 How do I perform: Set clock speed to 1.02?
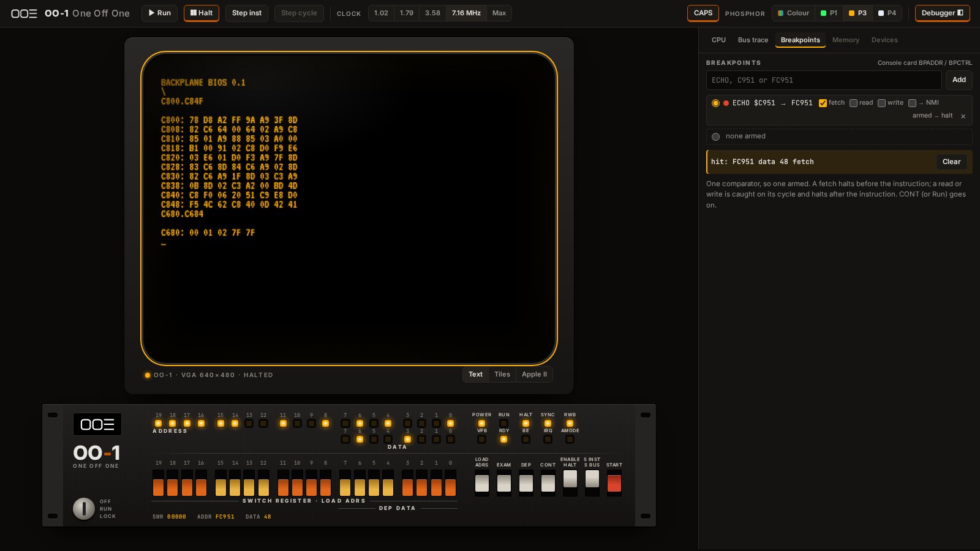pos(381,13)
